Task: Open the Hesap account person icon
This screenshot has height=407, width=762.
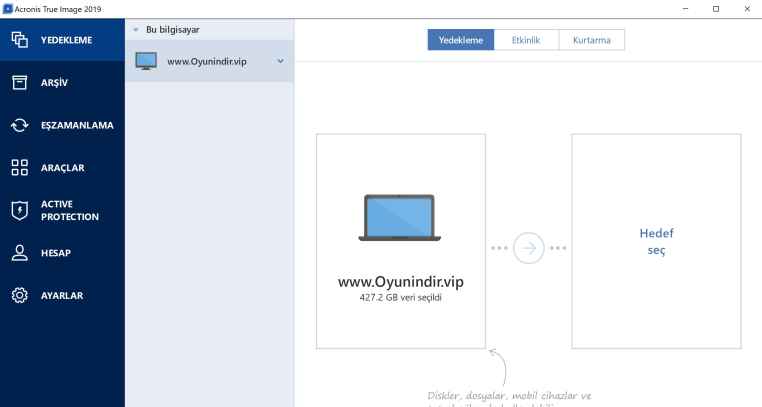Action: (19, 253)
